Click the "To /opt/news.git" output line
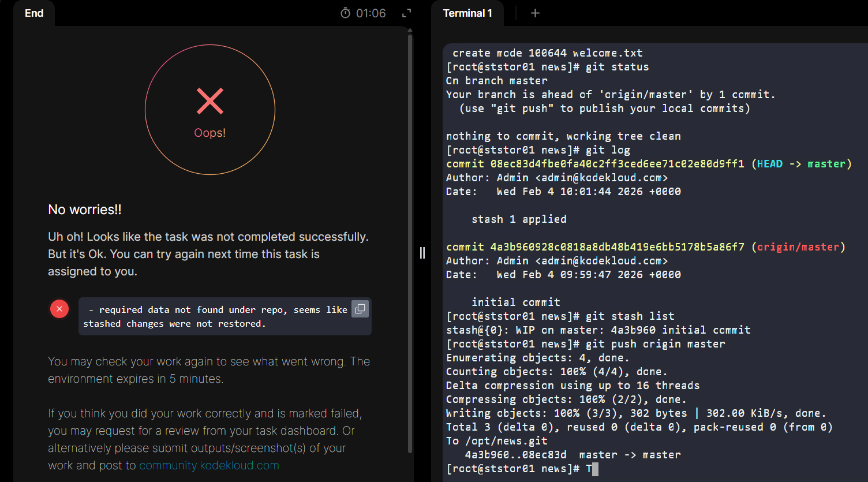This screenshot has height=482, width=868. pos(497,441)
